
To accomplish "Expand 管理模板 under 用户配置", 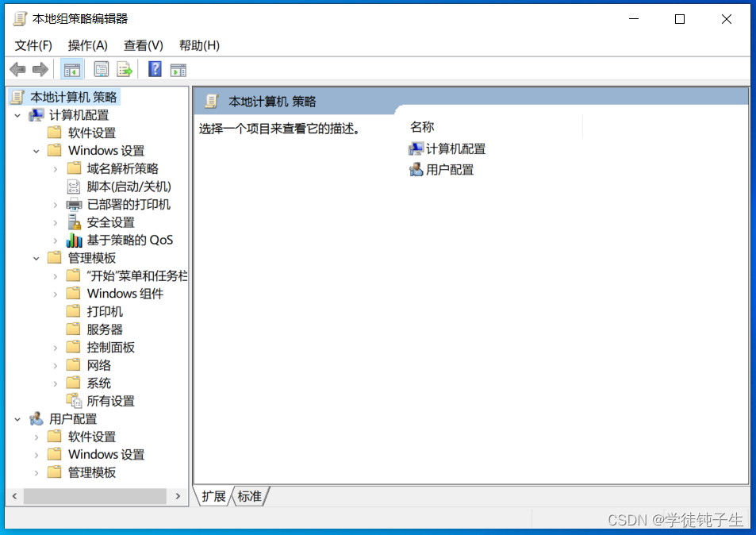I will tap(36, 473).
